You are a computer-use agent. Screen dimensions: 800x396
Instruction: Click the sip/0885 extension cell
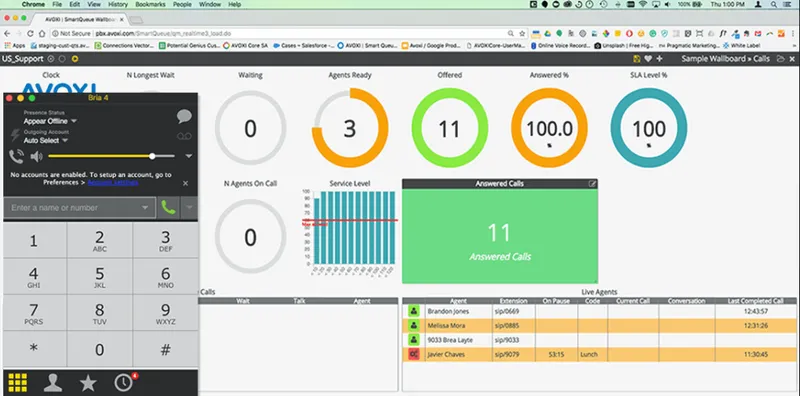[x=513, y=326]
